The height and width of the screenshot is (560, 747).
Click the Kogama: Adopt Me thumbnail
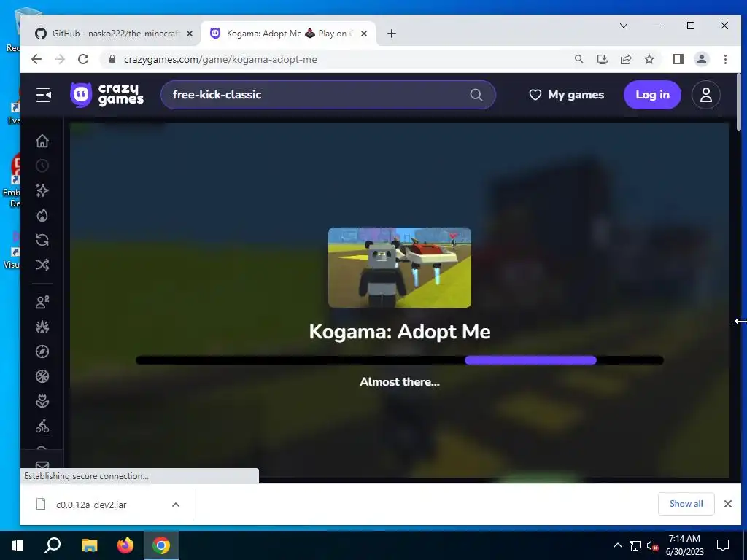400,267
